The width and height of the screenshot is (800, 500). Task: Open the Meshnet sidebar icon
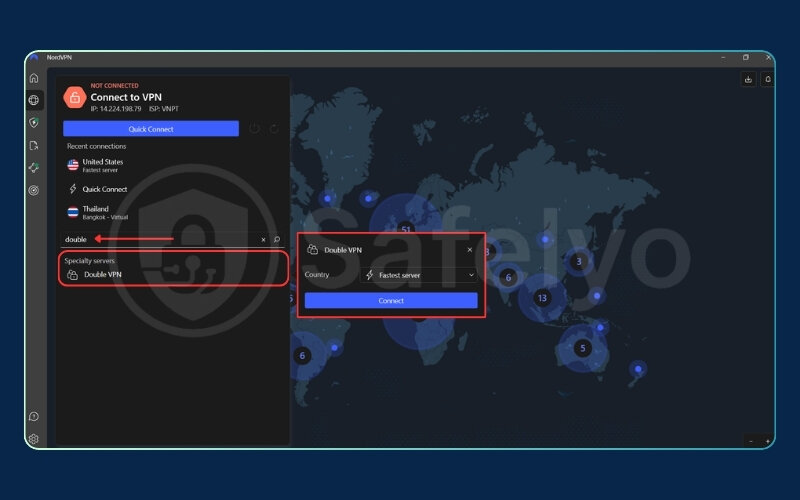coord(34,168)
